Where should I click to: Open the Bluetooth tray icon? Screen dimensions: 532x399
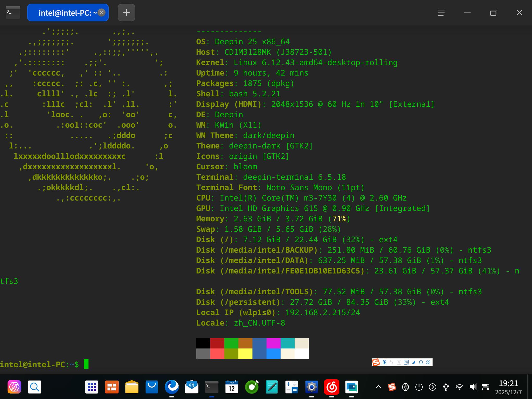[x=406, y=387]
